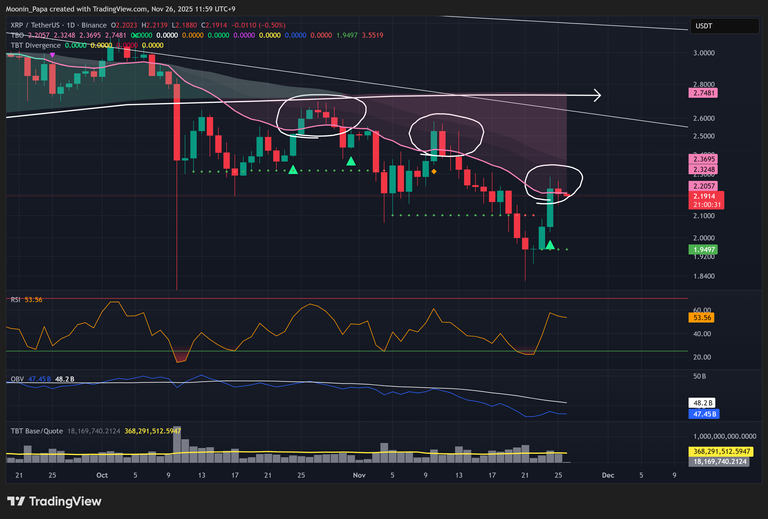Select the leftmost white ellipse annotation

[320, 116]
